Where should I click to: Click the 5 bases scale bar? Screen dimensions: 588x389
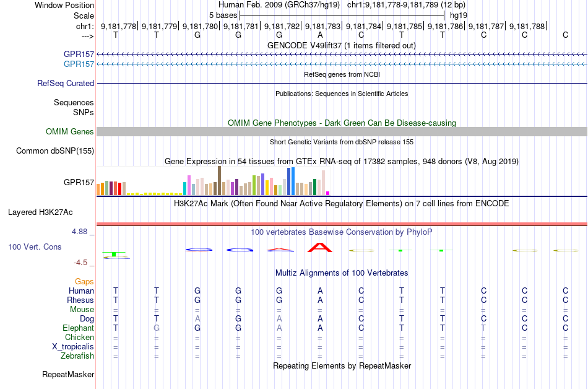pos(342,15)
